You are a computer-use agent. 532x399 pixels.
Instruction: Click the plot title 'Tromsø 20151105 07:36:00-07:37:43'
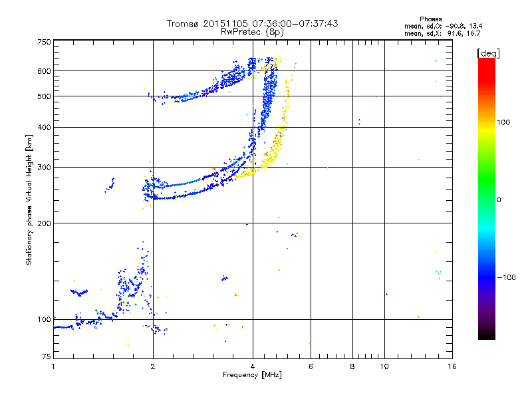[252, 23]
